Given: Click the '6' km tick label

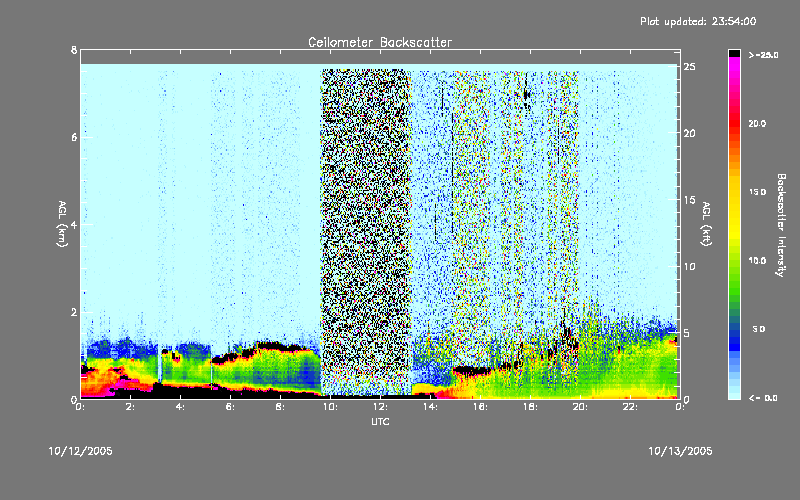Looking at the screenshot, I should [74, 137].
